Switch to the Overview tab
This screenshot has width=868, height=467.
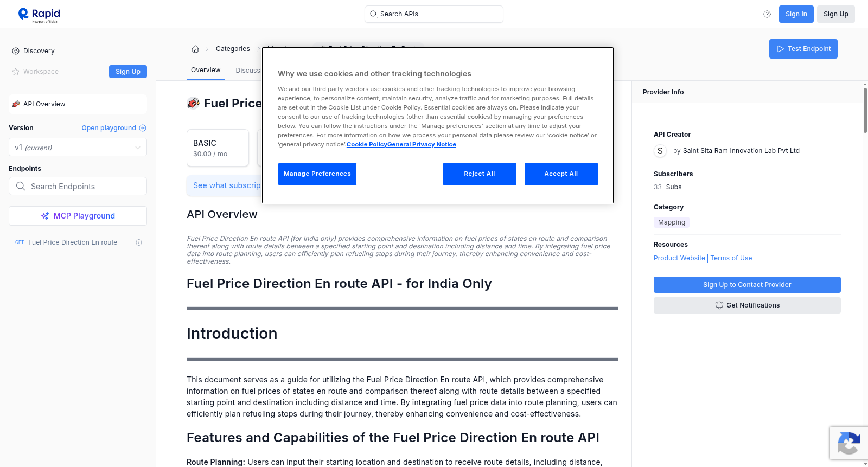pos(206,70)
